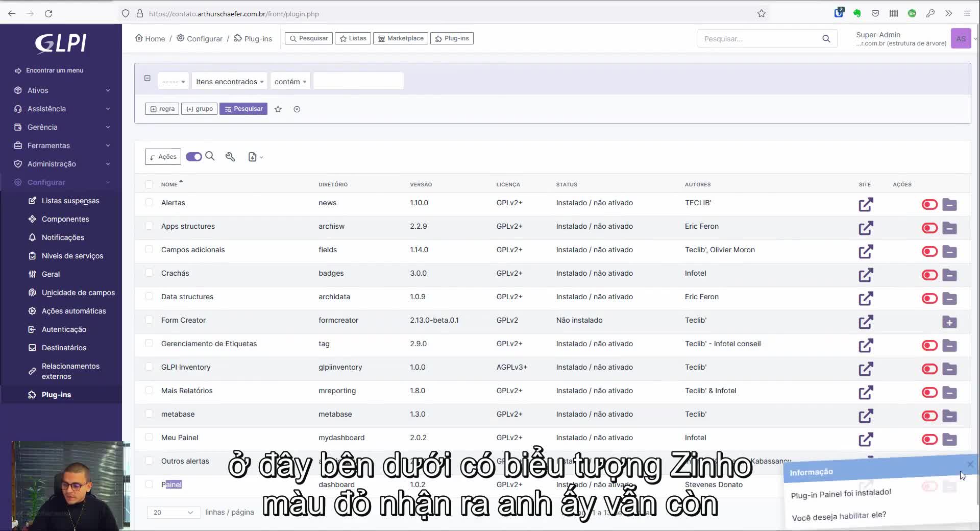Viewport: 980px width, 531px height.
Task: Install Form Creator plugin folder-plus icon
Action: (949, 322)
